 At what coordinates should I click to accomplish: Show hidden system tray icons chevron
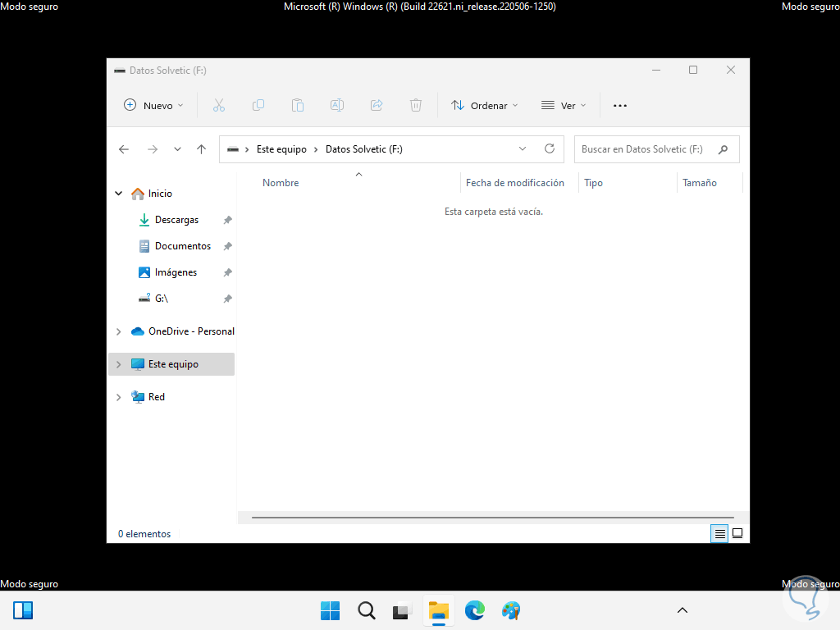682,610
